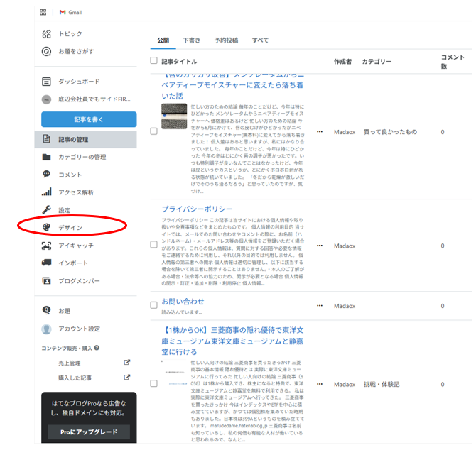Click category 挑戦・体験記
Image resolution: width=476 pixels, height=450 pixels.
click(382, 385)
